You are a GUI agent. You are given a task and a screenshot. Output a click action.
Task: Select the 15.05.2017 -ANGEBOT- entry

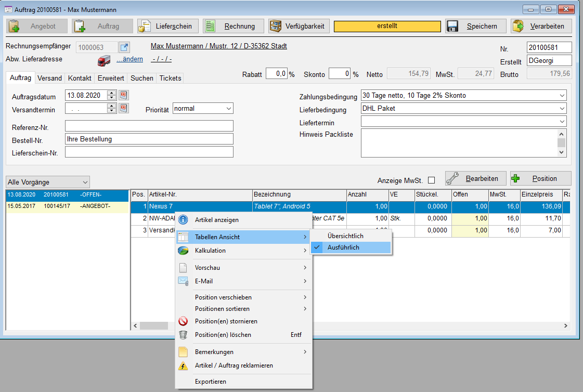[x=67, y=206]
